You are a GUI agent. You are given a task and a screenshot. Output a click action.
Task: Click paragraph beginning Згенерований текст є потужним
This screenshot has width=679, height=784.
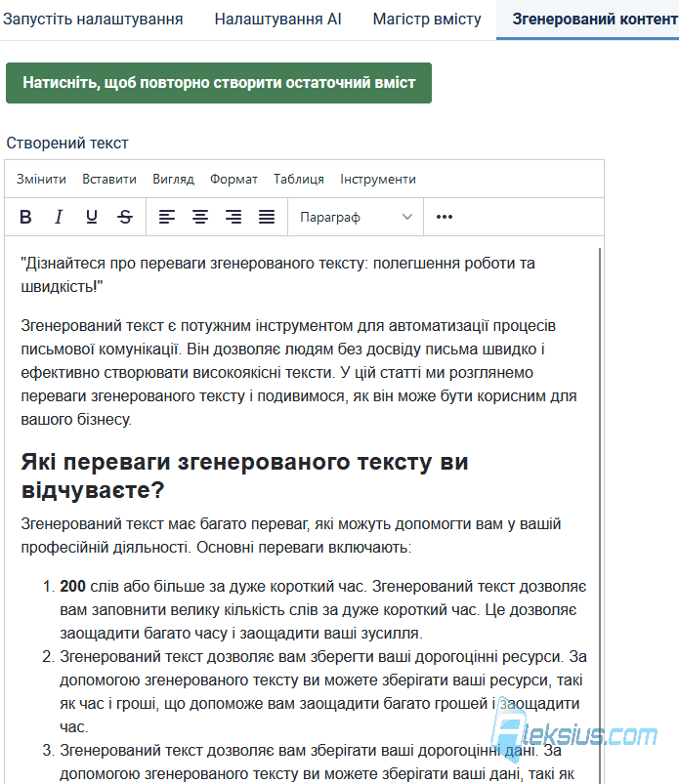click(x=299, y=373)
